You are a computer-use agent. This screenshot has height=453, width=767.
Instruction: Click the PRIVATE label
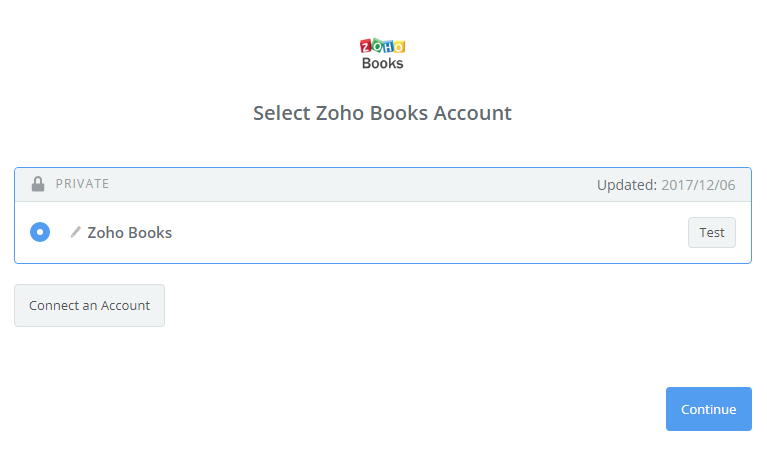(82, 184)
